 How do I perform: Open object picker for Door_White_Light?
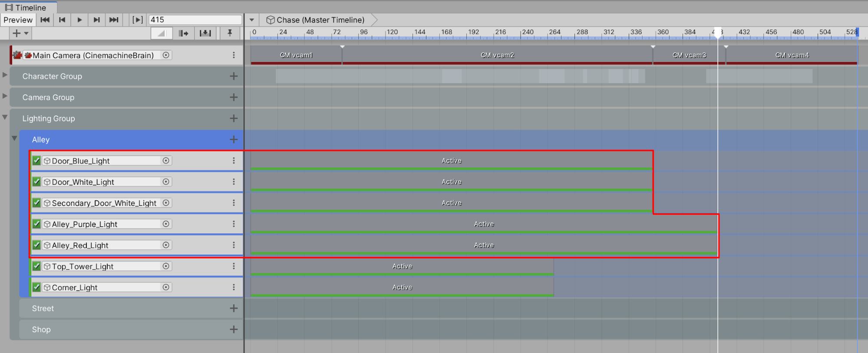pyautogui.click(x=166, y=182)
